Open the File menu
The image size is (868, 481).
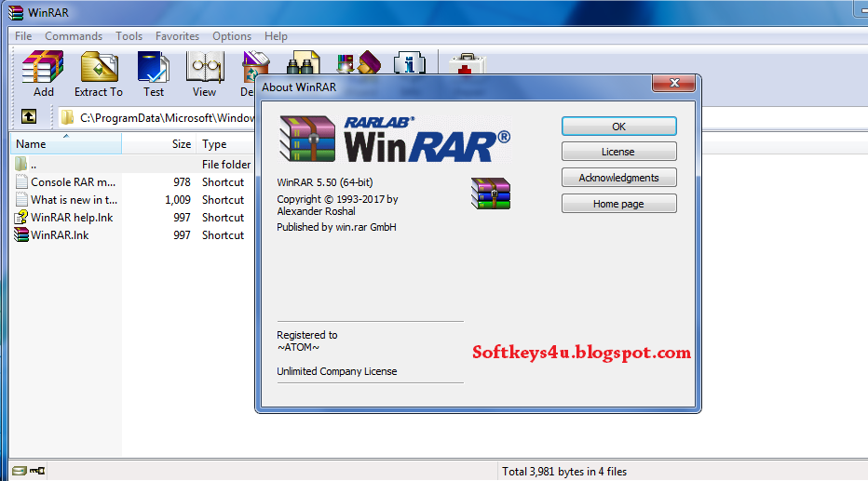(x=23, y=36)
